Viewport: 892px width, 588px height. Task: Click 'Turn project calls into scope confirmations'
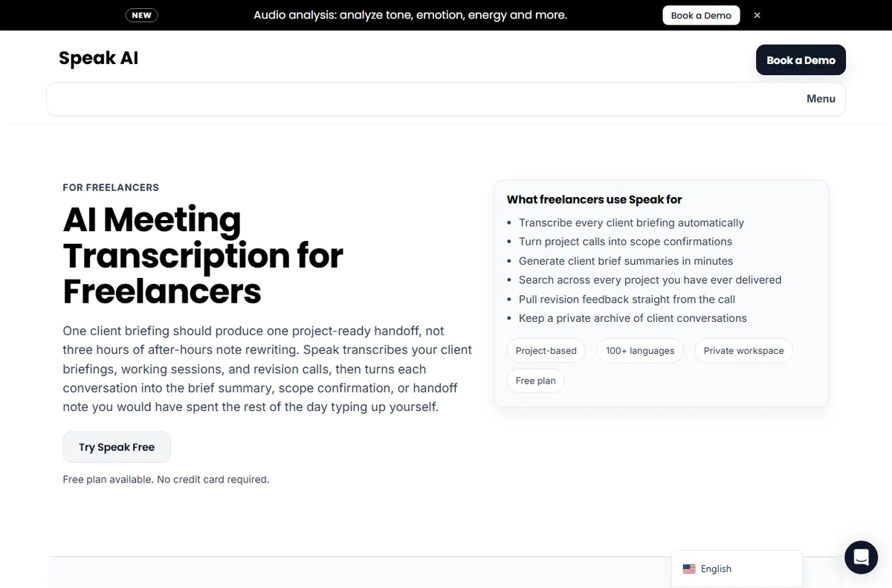tap(625, 242)
